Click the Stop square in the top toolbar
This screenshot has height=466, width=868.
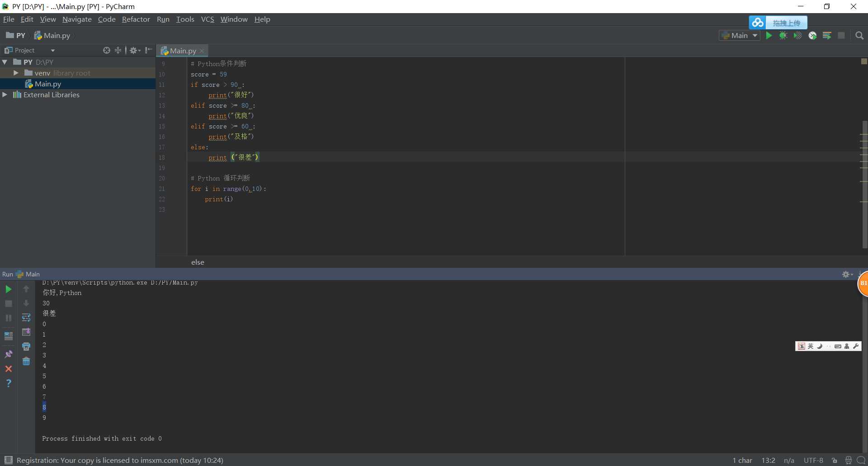(841, 36)
